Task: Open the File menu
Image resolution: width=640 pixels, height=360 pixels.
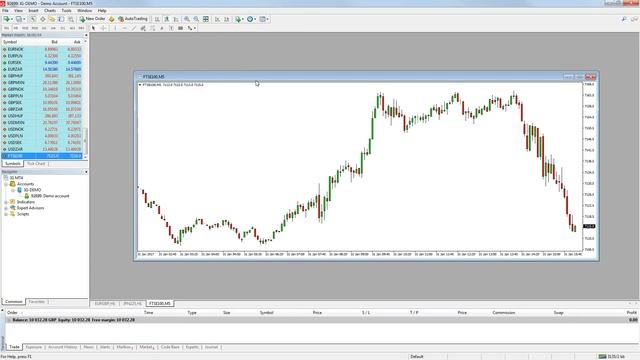Action: (x=5, y=11)
